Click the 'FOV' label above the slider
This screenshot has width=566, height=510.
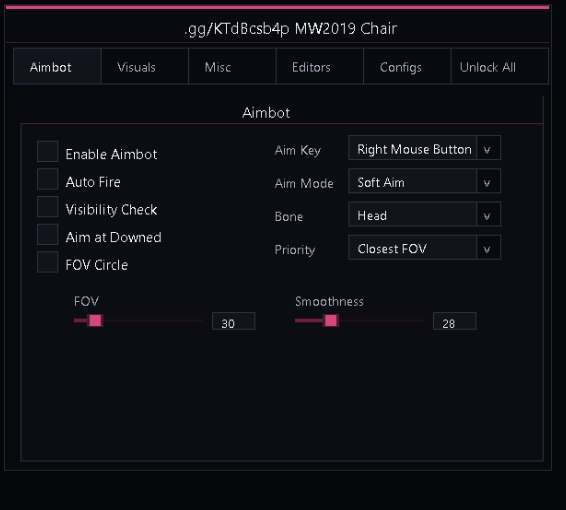point(86,301)
